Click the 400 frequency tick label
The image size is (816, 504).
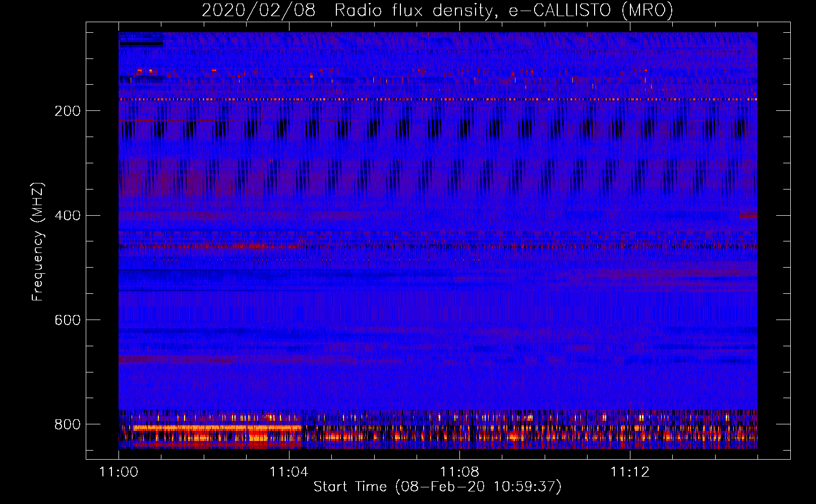click(68, 216)
